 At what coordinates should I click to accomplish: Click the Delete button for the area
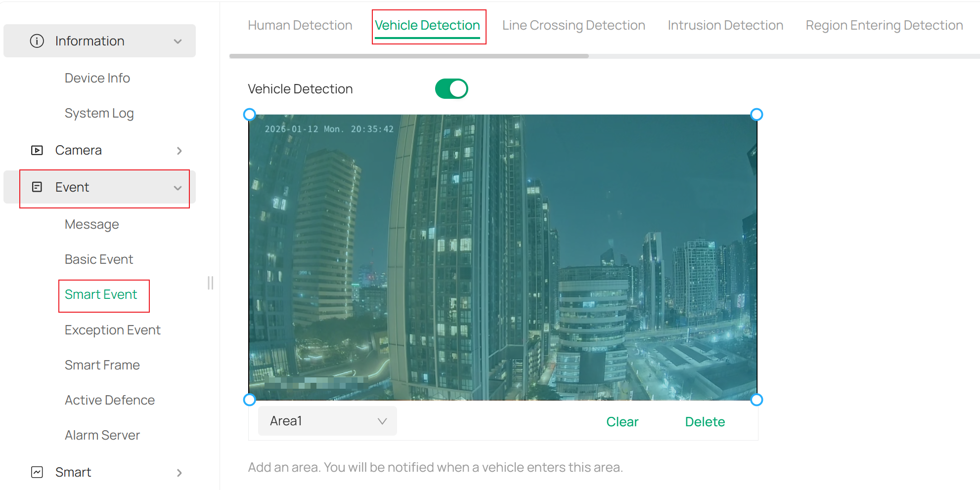click(x=705, y=421)
